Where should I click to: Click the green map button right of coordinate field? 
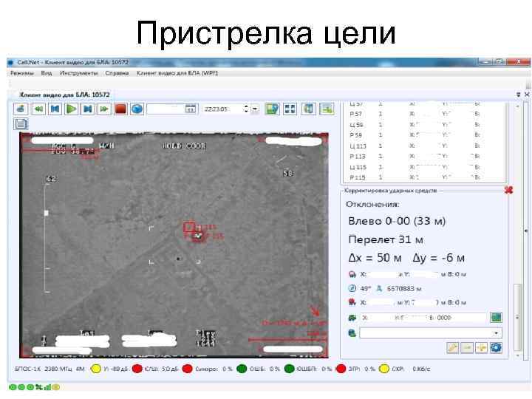pyautogui.click(x=496, y=318)
